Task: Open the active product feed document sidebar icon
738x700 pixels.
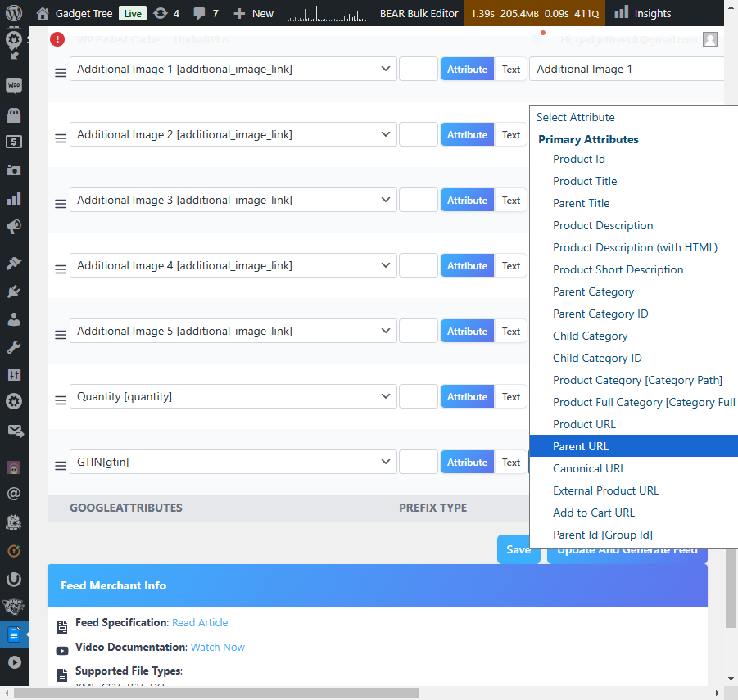Action: (14, 635)
